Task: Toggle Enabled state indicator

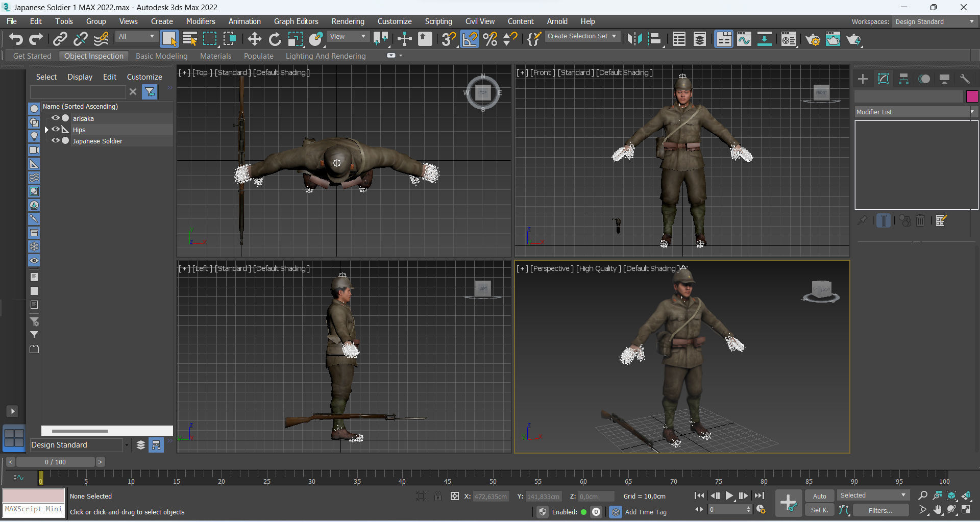Action: click(x=583, y=512)
